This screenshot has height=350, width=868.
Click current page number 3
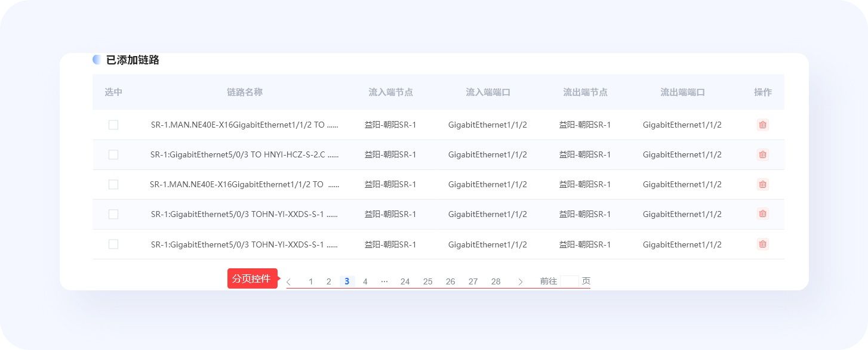347,281
